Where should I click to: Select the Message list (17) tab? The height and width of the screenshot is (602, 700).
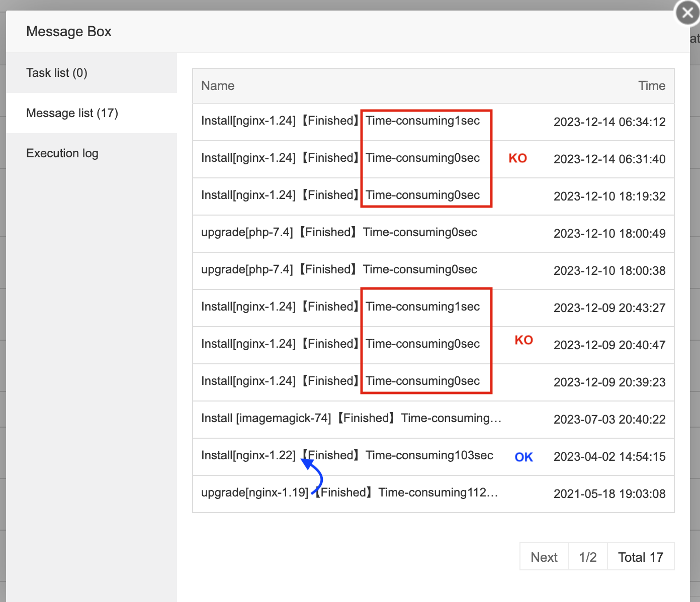(x=72, y=113)
